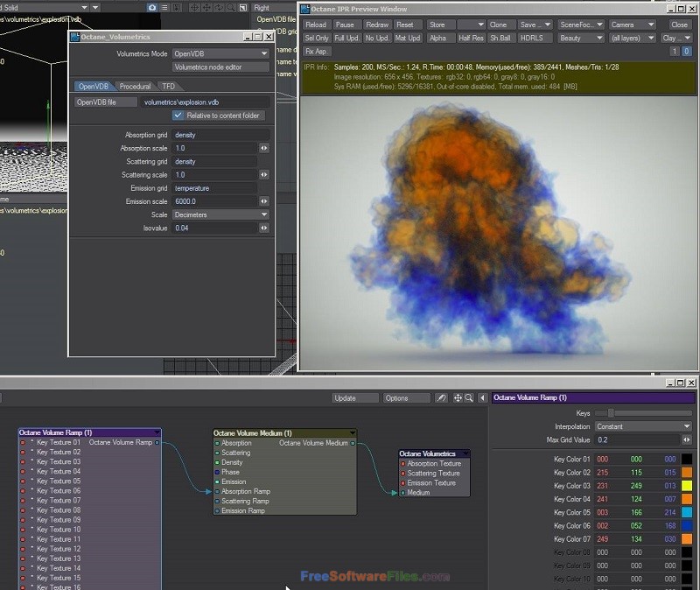Toggle Mat Upd in IPR window

click(407, 38)
